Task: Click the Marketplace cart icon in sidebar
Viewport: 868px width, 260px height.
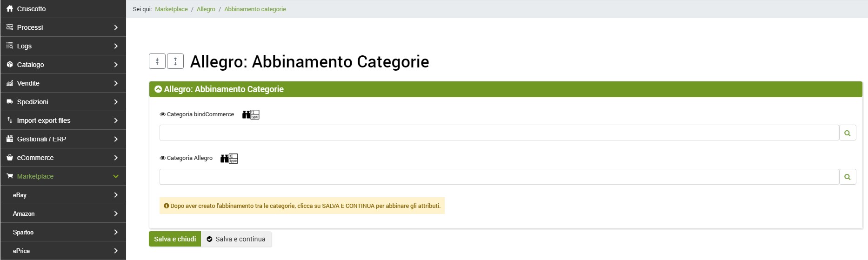Action: [10, 176]
